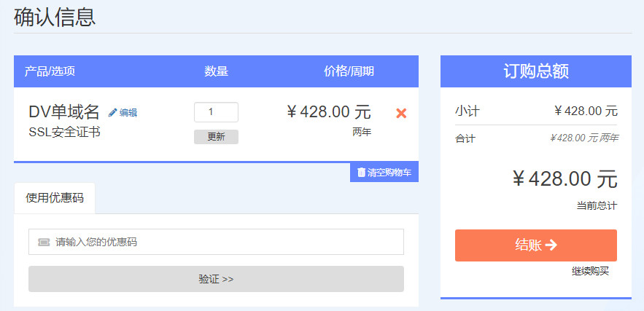
Task: Click the coupon ticket icon in promo field
Action: coord(44,242)
